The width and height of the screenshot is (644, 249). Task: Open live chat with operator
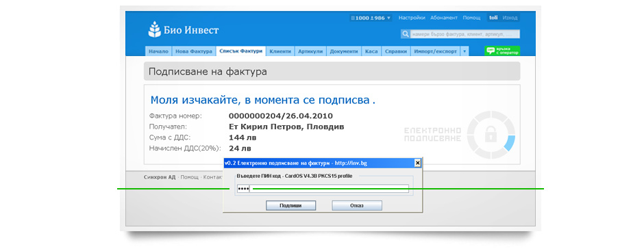502,51
